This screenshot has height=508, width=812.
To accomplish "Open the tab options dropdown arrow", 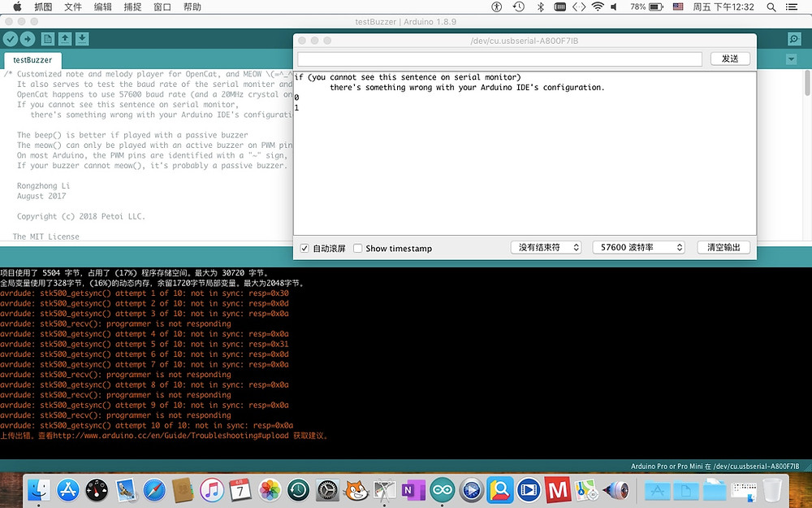I will 791,59.
